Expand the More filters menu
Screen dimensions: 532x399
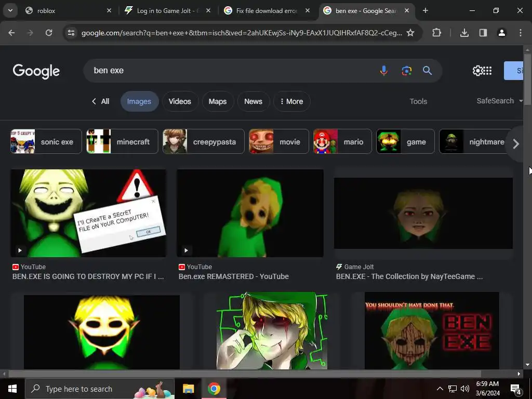[x=291, y=101]
